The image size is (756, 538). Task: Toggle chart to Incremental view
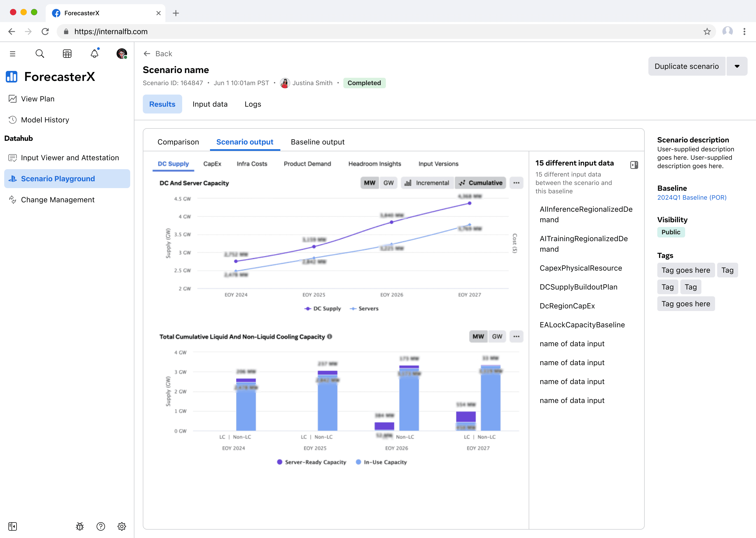[x=427, y=183]
